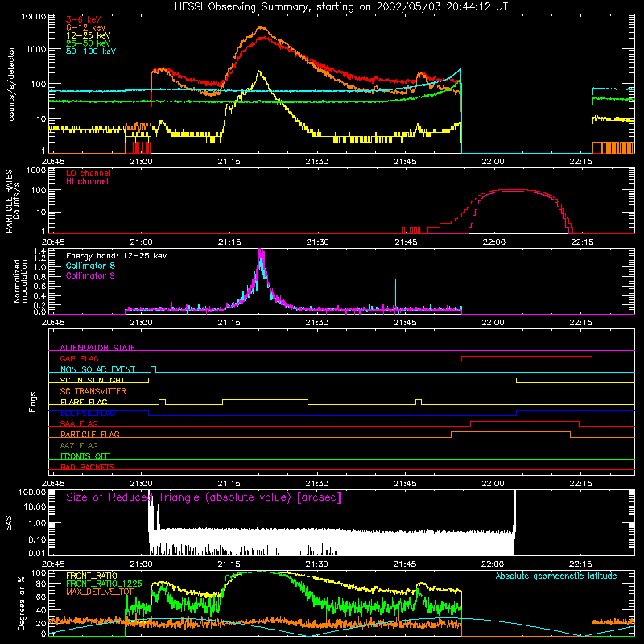Viewport: 644px width, 644px height.
Task: Select the "NON_SOLAR_EVENT" flag label
Action: pyautogui.click(x=97, y=369)
